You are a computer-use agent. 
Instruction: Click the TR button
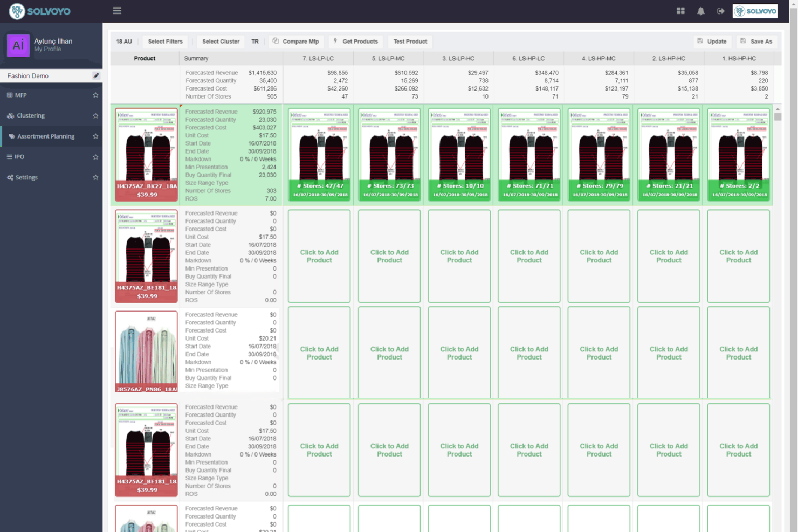point(255,42)
